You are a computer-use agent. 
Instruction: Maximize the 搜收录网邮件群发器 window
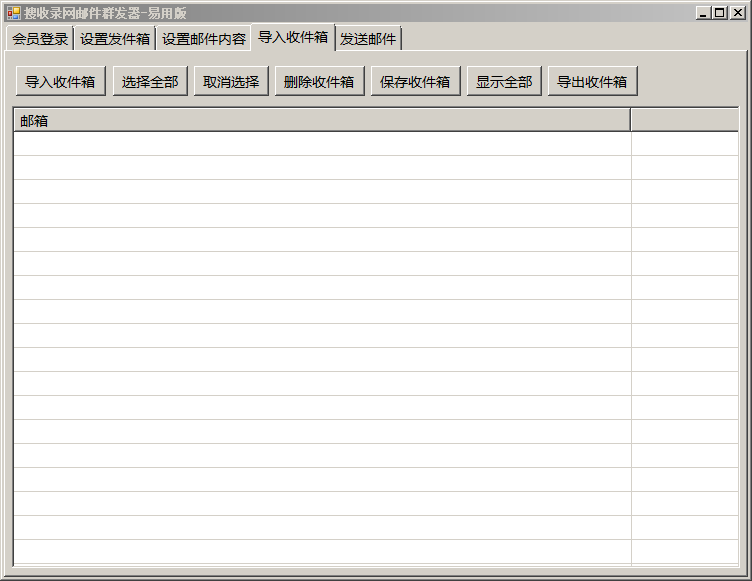pyautogui.click(x=719, y=13)
